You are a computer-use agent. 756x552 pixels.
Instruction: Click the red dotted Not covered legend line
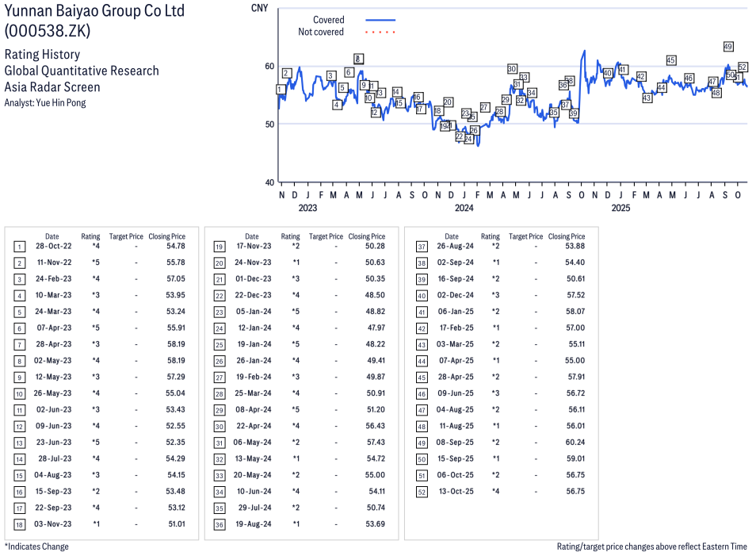380,33
